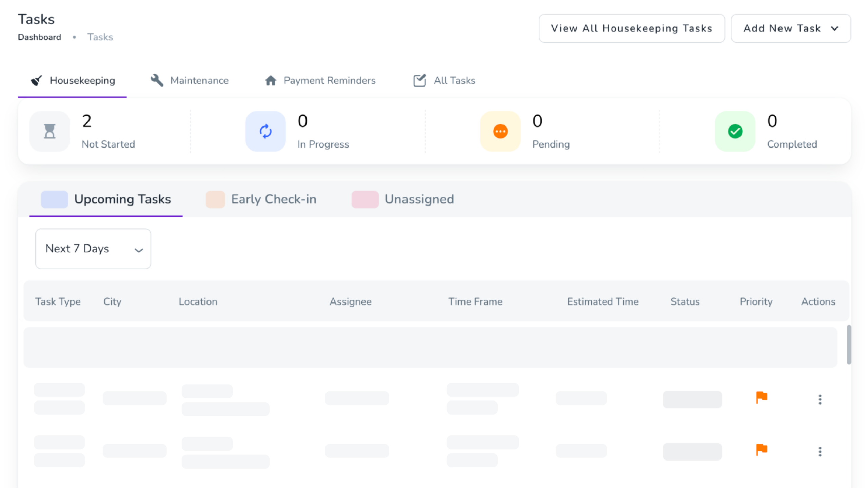Click the In Progress refresh icon

pyautogui.click(x=265, y=131)
